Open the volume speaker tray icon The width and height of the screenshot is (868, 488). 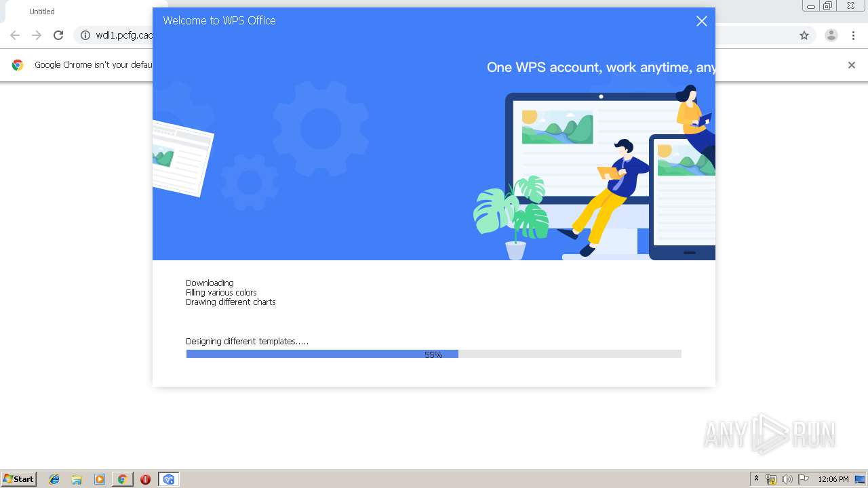point(787,479)
